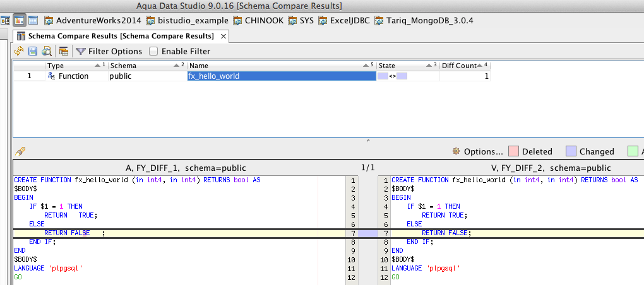Click the gear icon beside Options
Screen dimensions: 644x285
coord(456,151)
